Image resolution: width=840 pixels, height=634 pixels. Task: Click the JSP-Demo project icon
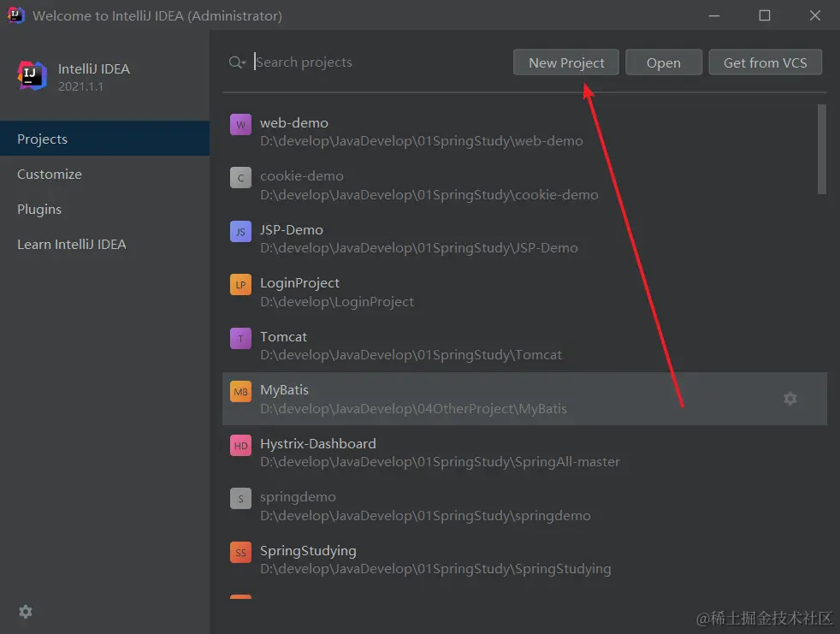[x=240, y=232]
